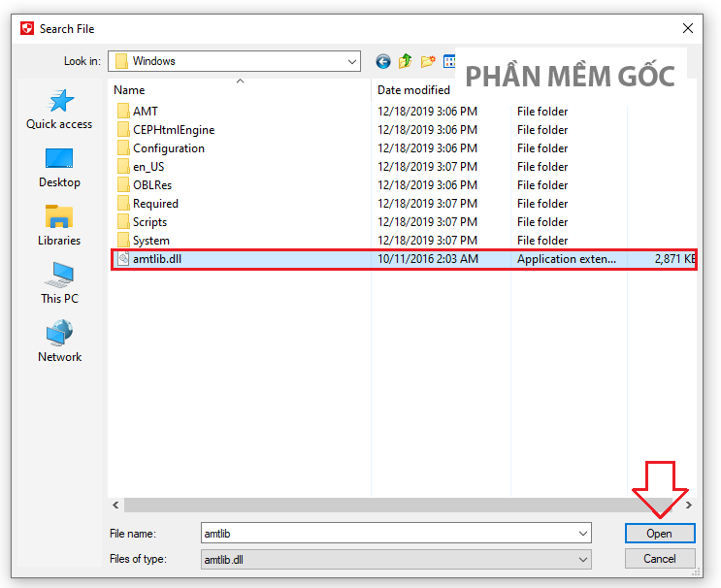Open Libraries from the sidebar
721x588 pixels.
click(59, 225)
